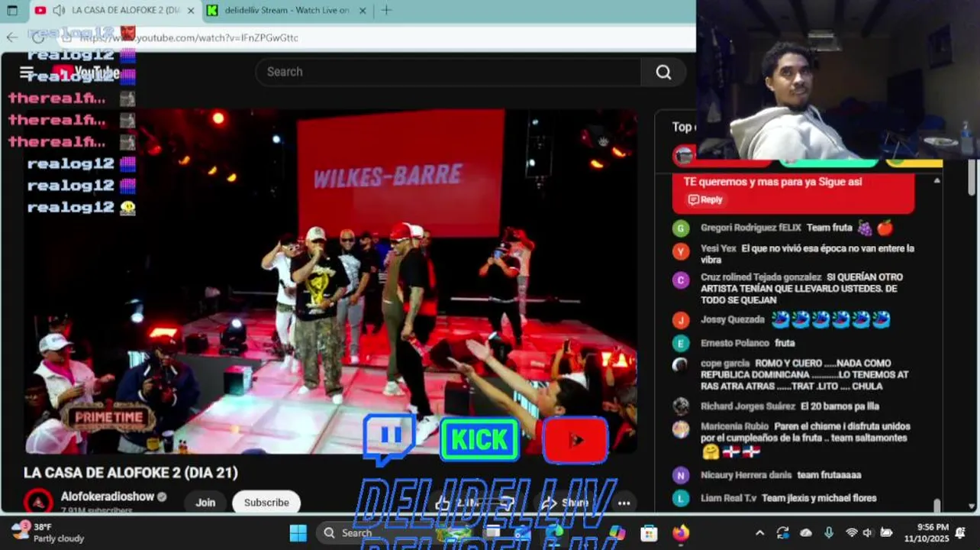Open the browser tab actions menu icon

pos(12,11)
